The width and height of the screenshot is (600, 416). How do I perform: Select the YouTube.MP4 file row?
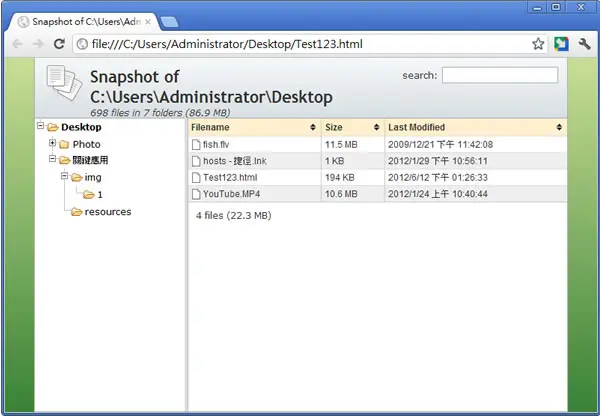378,194
